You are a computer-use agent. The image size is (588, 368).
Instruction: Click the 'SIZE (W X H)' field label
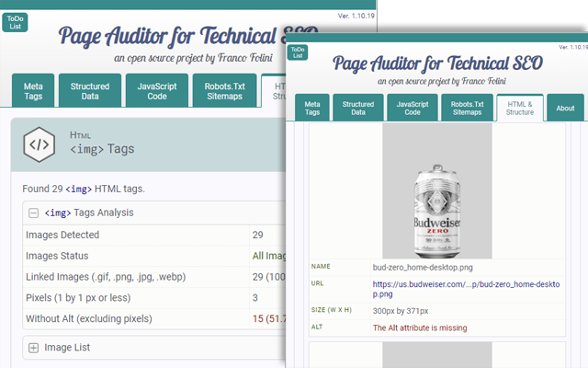[x=331, y=310]
